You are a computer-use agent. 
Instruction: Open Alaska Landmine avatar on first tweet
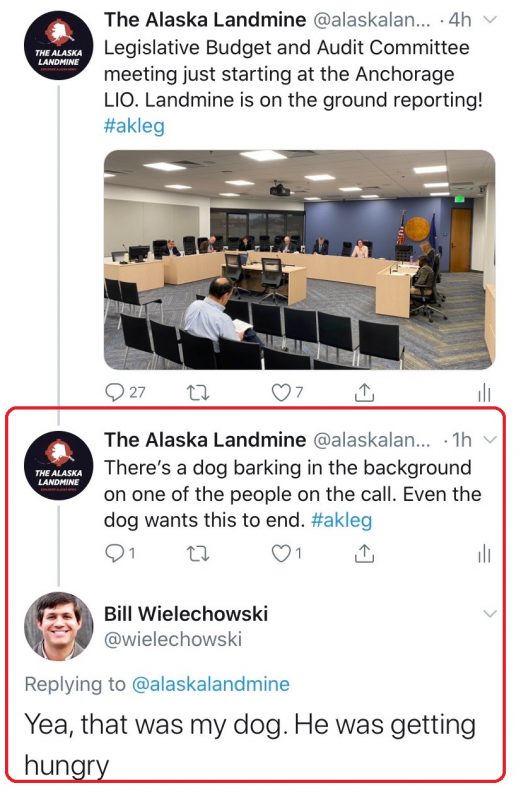[x=59, y=45]
